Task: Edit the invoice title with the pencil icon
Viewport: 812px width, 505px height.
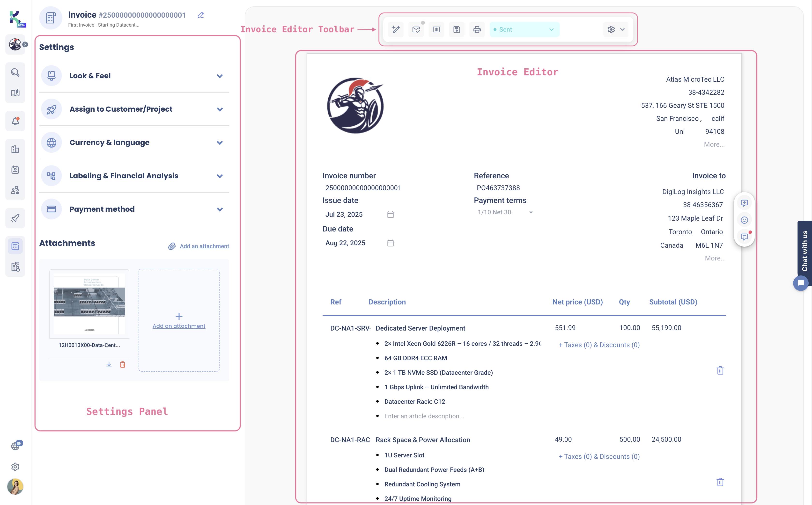Action: point(200,15)
